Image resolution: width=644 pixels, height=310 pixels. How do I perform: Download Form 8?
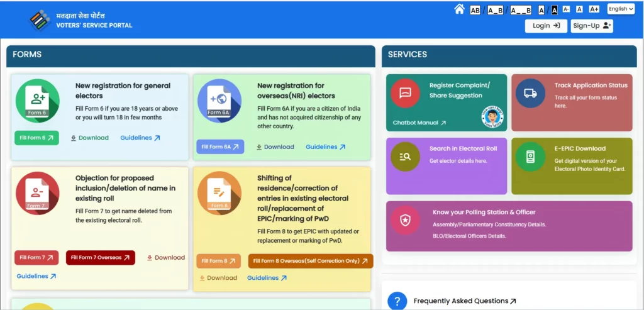[x=218, y=278]
